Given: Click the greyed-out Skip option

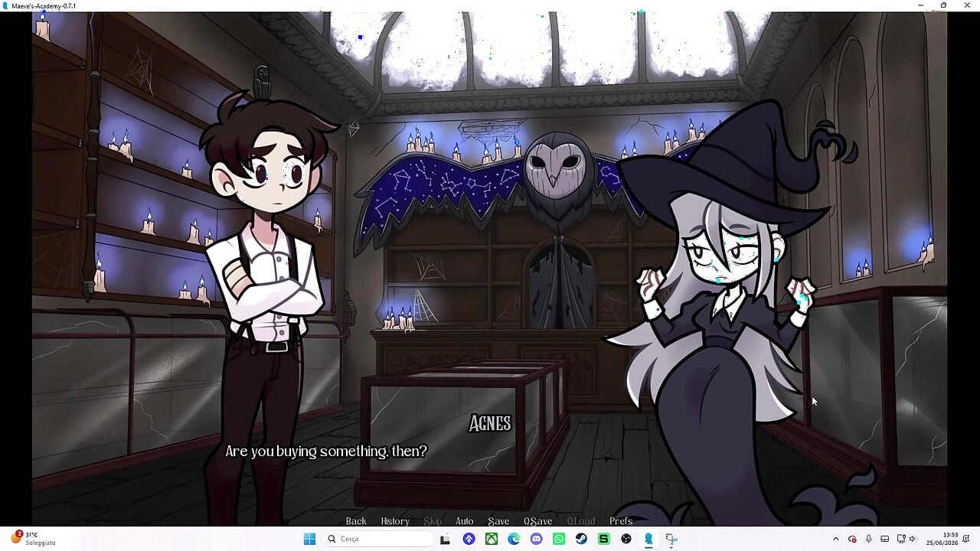Looking at the screenshot, I should click(x=433, y=521).
